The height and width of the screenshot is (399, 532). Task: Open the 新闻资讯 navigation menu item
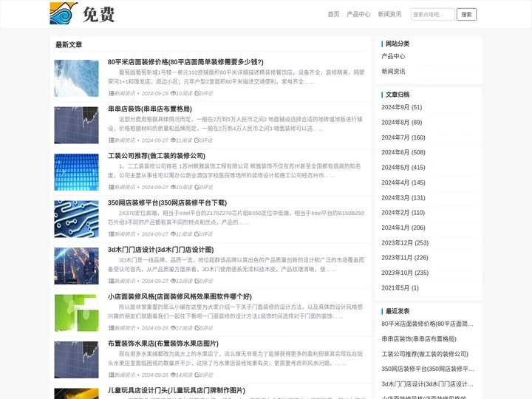[389, 14]
